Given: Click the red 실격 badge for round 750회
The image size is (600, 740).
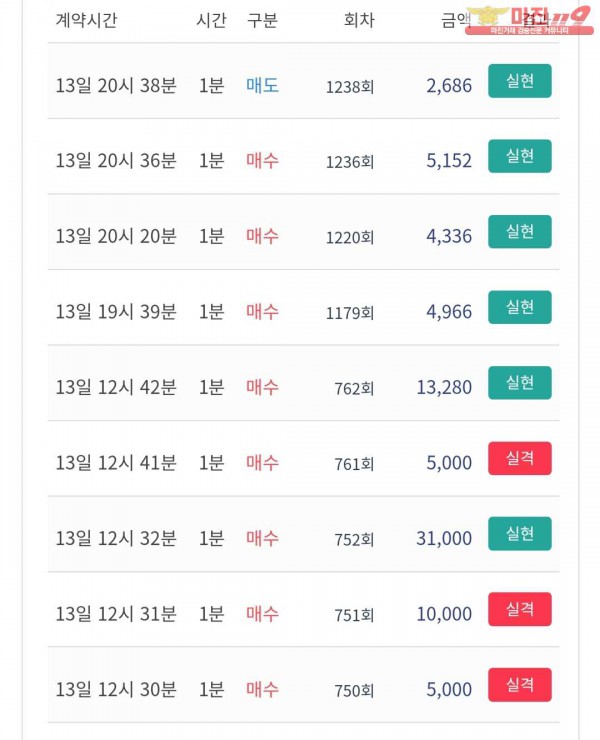Looking at the screenshot, I should click(519, 685).
